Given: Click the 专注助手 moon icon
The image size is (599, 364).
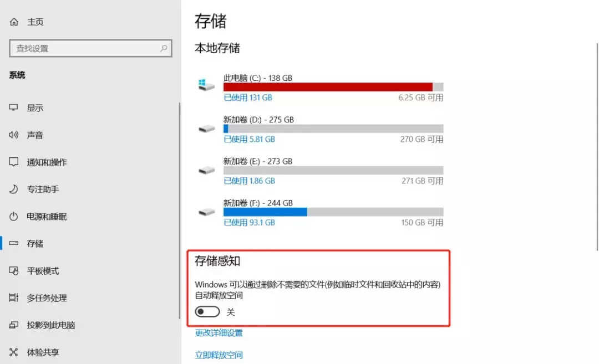Looking at the screenshot, I should [13, 189].
